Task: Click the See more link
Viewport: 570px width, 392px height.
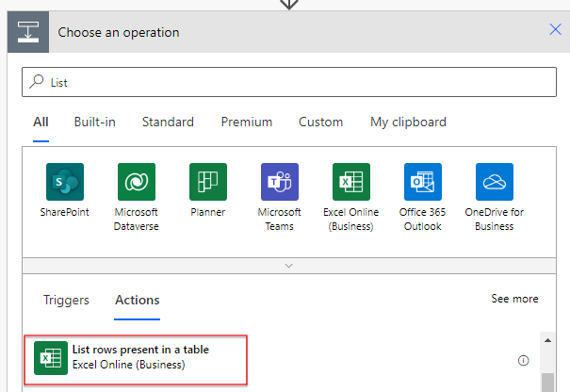Action: 514,299
